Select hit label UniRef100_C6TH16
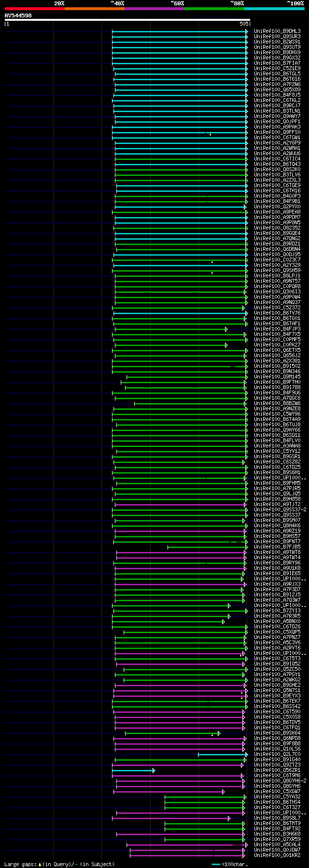The height and width of the screenshot is (868, 309). [277, 191]
